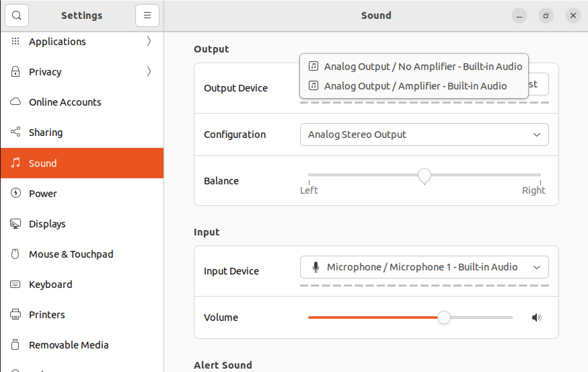The height and width of the screenshot is (372, 588).
Task: Open the Settings search button
Action: (17, 15)
